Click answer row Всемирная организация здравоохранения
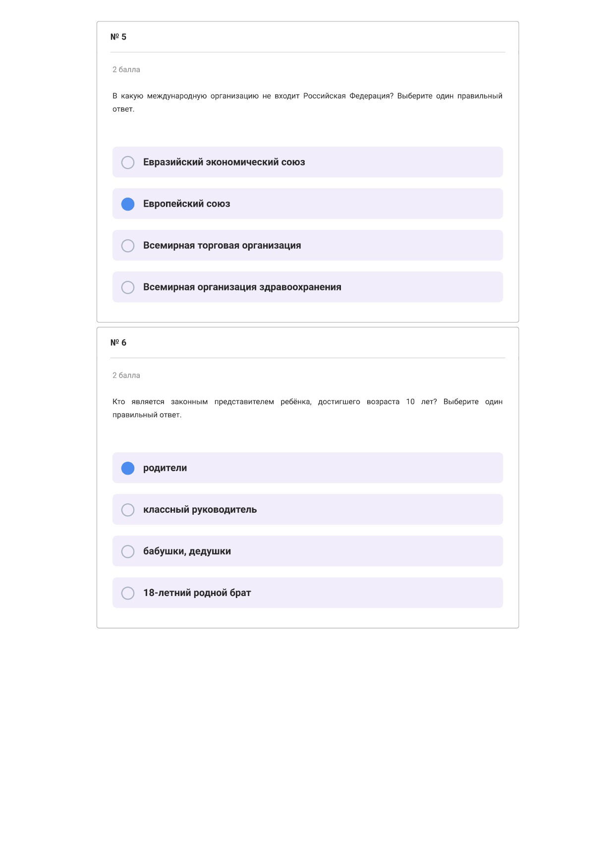This screenshot has height=868, width=614. pyautogui.click(x=308, y=287)
